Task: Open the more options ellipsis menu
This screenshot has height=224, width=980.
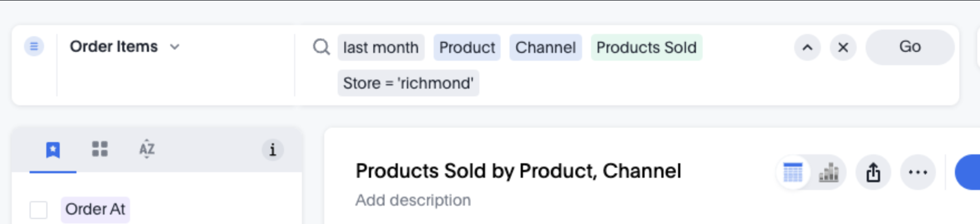Action: 918,173
